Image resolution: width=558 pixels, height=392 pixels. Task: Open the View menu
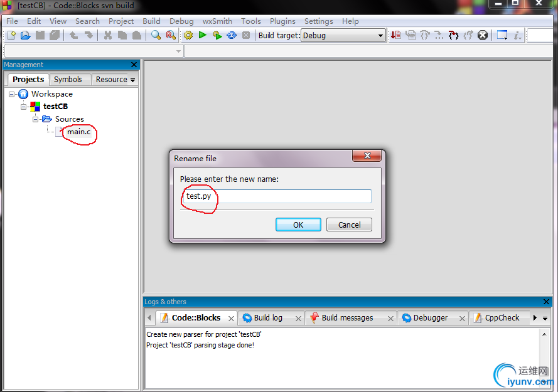click(x=58, y=21)
